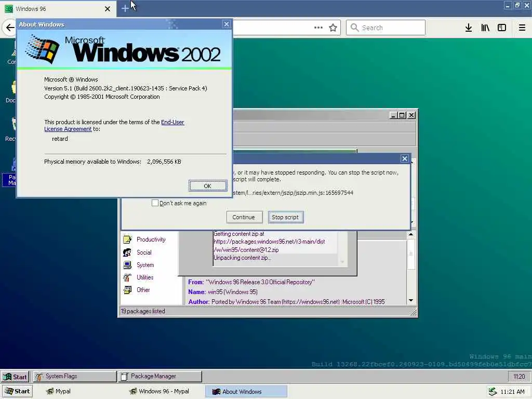Open the browser library icon
This screenshot has width=532, height=399.
(x=485, y=28)
